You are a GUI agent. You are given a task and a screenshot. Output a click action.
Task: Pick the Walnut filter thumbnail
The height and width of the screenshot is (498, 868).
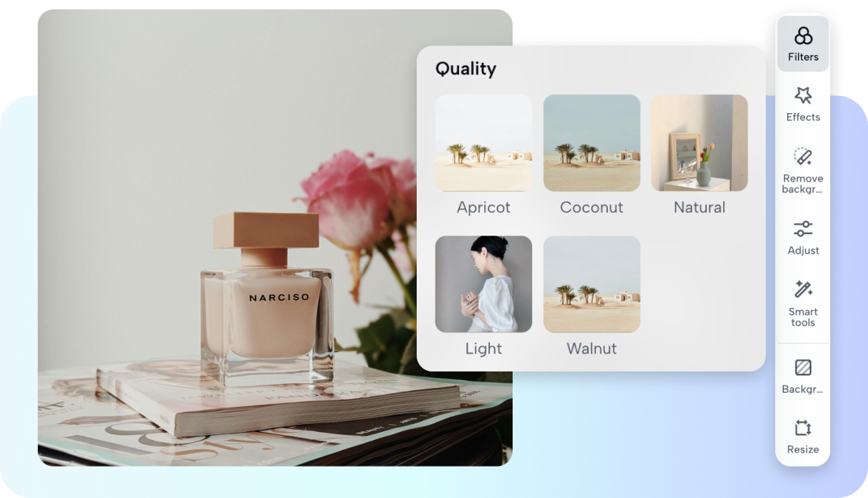tap(591, 284)
